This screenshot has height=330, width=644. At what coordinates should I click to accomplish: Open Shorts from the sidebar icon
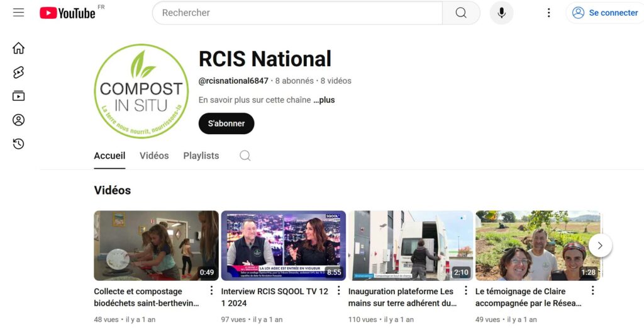click(x=18, y=72)
